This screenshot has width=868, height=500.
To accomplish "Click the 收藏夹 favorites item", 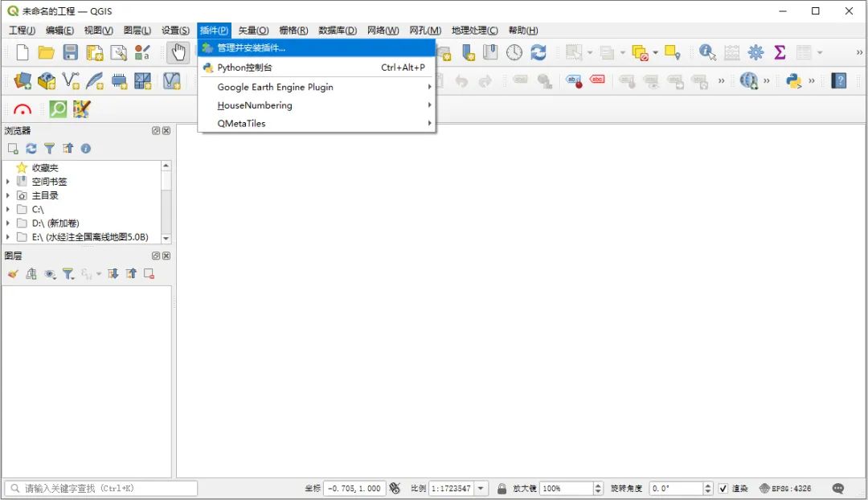I will point(45,167).
